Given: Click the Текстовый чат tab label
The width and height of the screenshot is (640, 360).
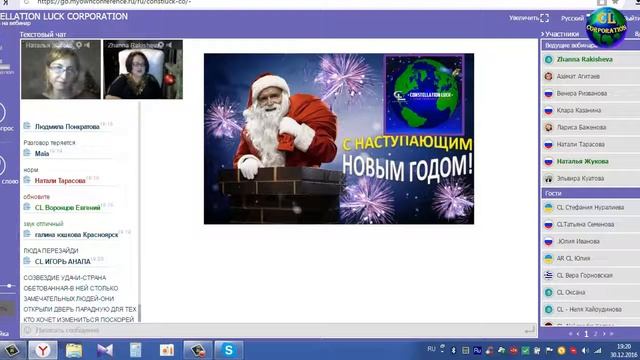Looking at the screenshot, I should [43, 34].
